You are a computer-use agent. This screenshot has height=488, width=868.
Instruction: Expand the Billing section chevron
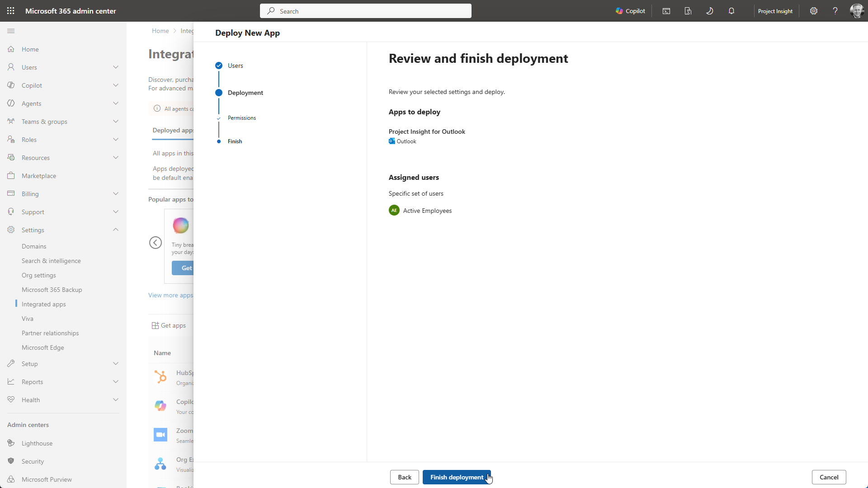click(116, 194)
